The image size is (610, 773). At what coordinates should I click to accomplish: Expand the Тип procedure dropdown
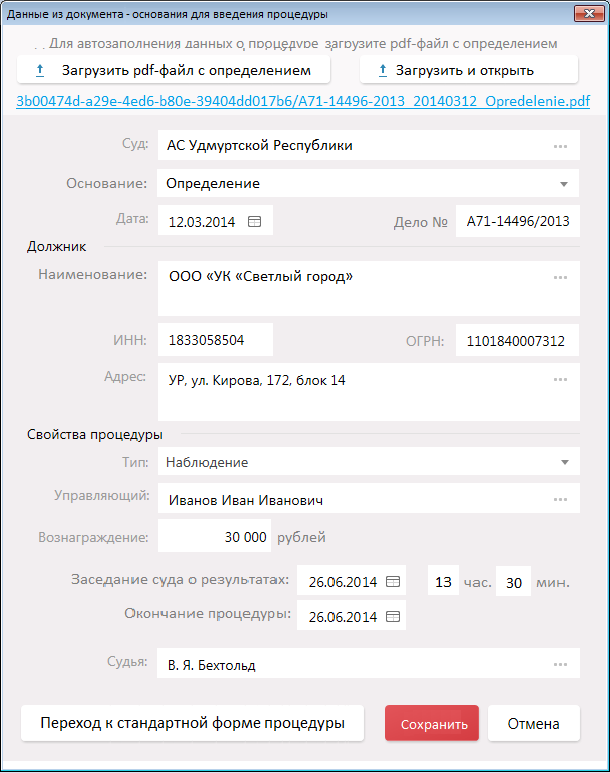[564, 462]
